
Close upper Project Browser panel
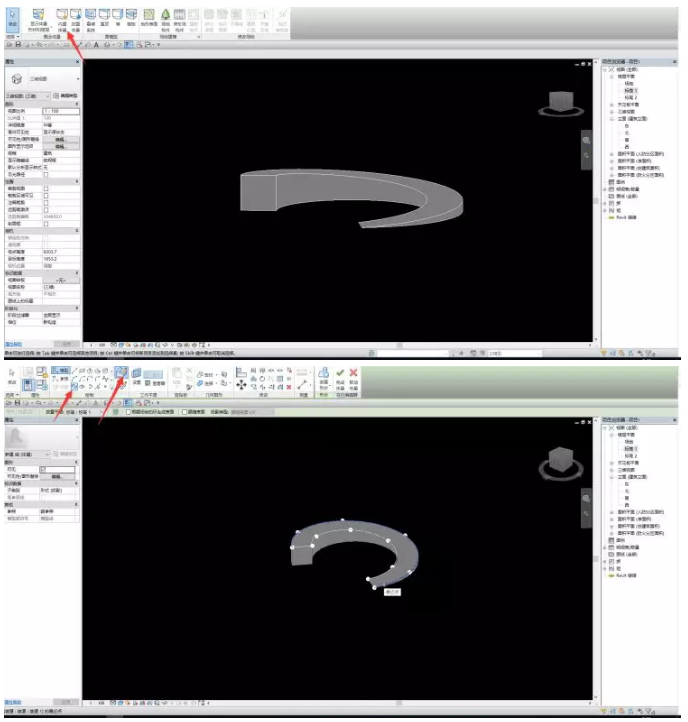tap(675, 62)
